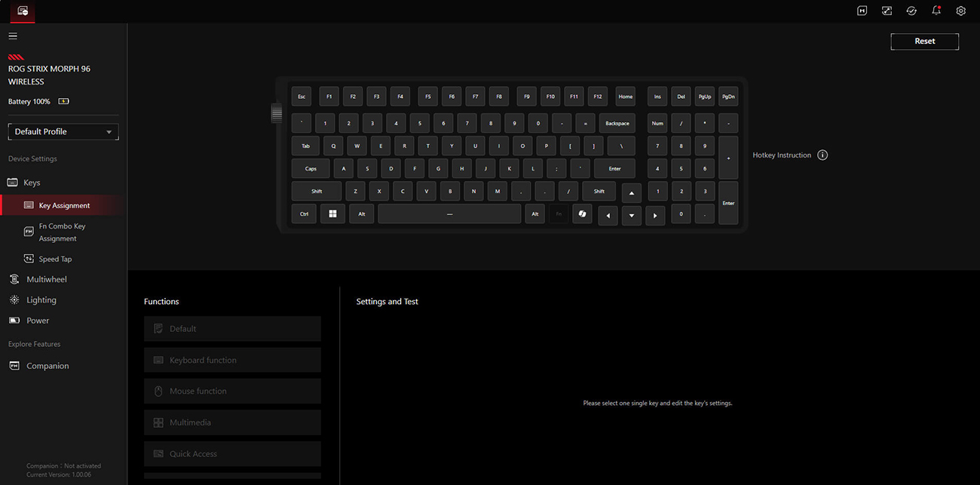Select the Caps key on the virtual keyboard
Screen dimensions: 980x485
coord(310,167)
